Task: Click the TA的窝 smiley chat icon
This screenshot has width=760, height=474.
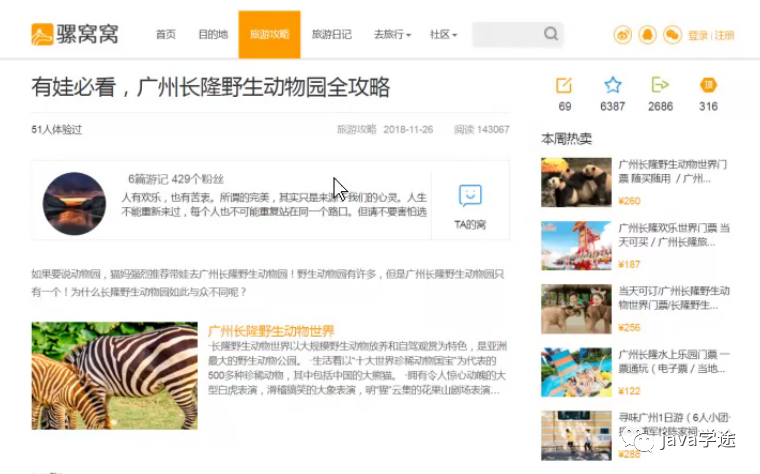Action: coord(470,195)
